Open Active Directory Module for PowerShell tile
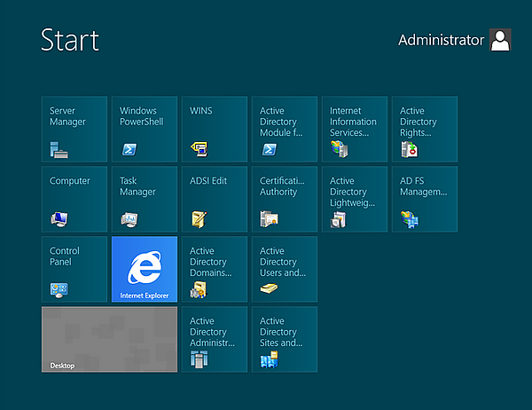532x410 pixels. click(284, 129)
